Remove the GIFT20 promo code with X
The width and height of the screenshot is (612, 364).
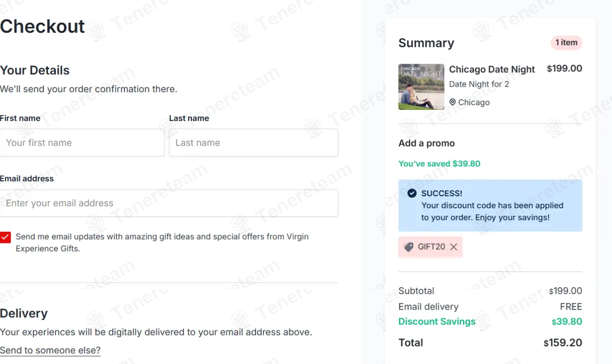[453, 247]
